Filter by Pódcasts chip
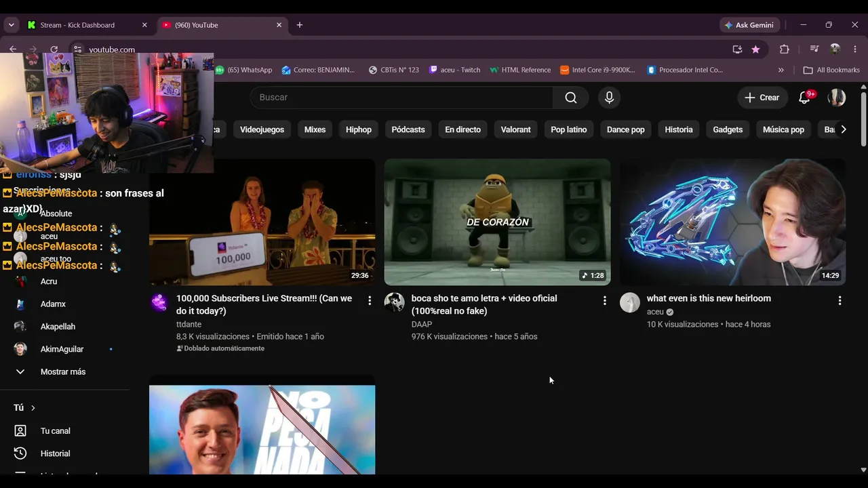Image resolution: width=868 pixels, height=488 pixels. tap(408, 129)
